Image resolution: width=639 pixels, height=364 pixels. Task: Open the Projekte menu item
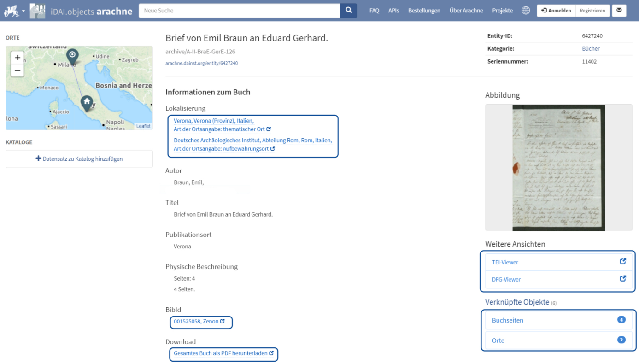tap(502, 10)
